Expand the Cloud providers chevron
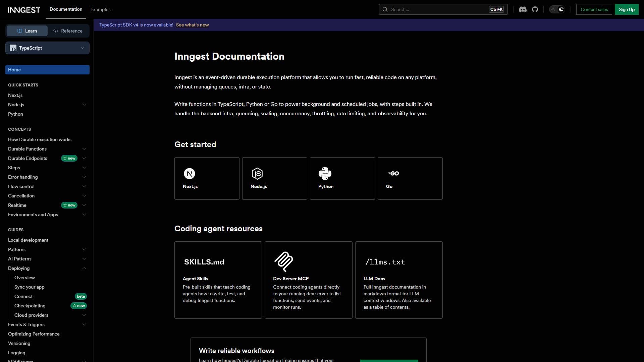 (84, 315)
